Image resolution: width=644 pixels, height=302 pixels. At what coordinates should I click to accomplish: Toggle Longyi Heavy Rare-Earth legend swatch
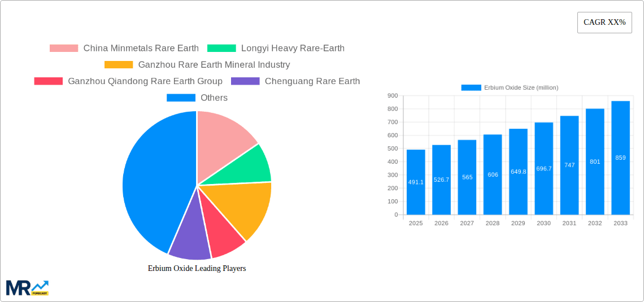[222, 48]
